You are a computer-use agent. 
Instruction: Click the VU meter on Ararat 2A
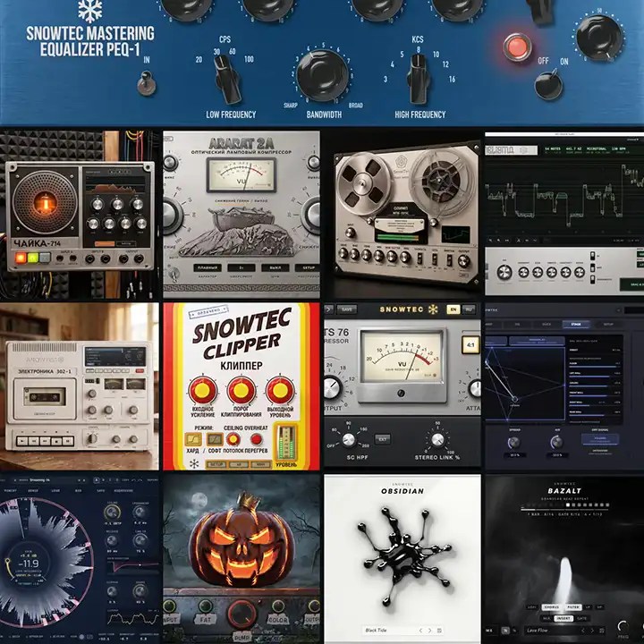tap(241, 174)
